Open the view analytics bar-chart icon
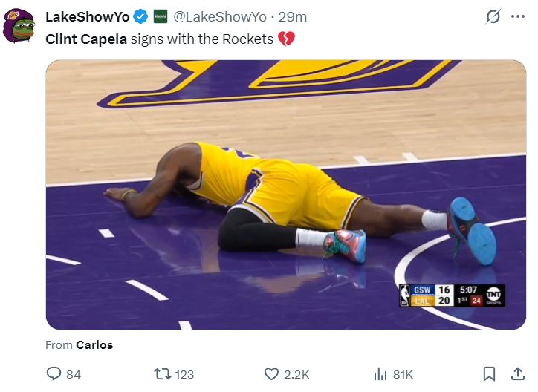The height and width of the screenshot is (392, 538). click(380, 374)
